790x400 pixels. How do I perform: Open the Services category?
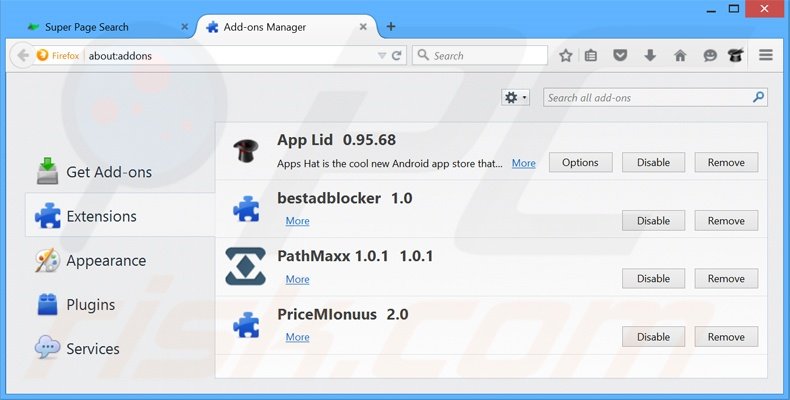120,349
